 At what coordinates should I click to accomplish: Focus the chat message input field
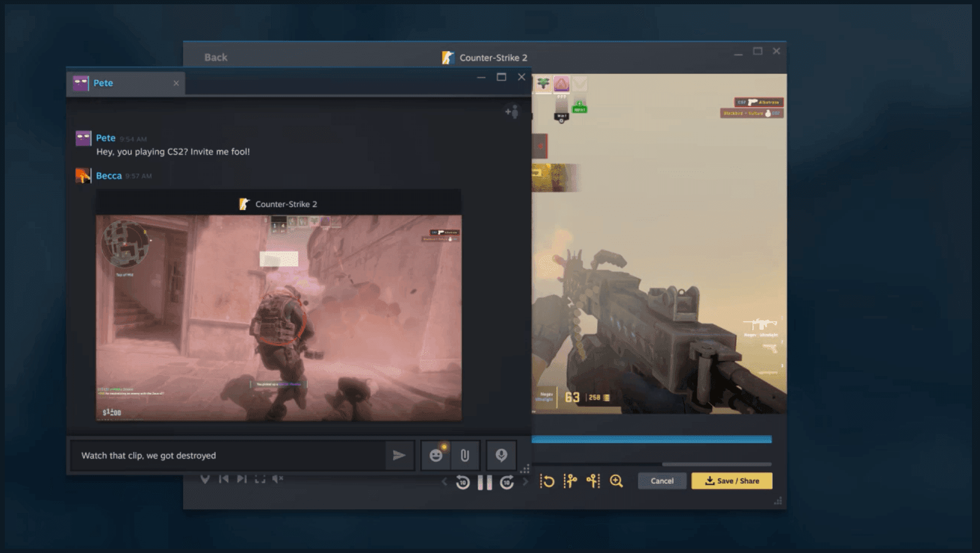[228, 456]
